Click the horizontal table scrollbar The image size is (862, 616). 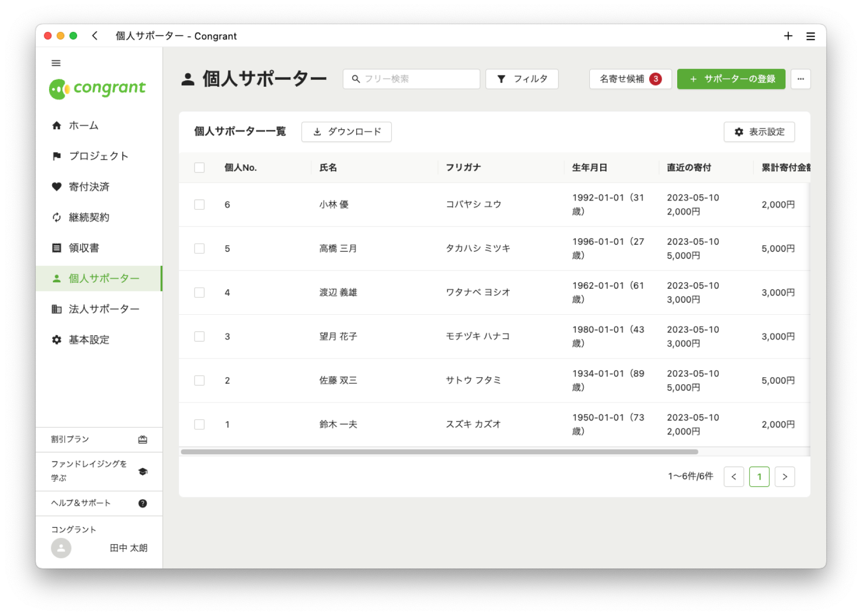(440, 452)
